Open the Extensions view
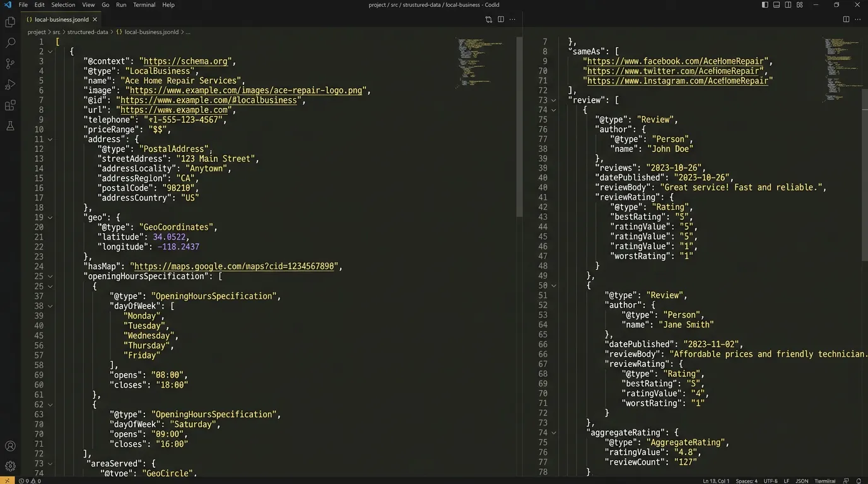The width and height of the screenshot is (868, 484). click(x=10, y=105)
